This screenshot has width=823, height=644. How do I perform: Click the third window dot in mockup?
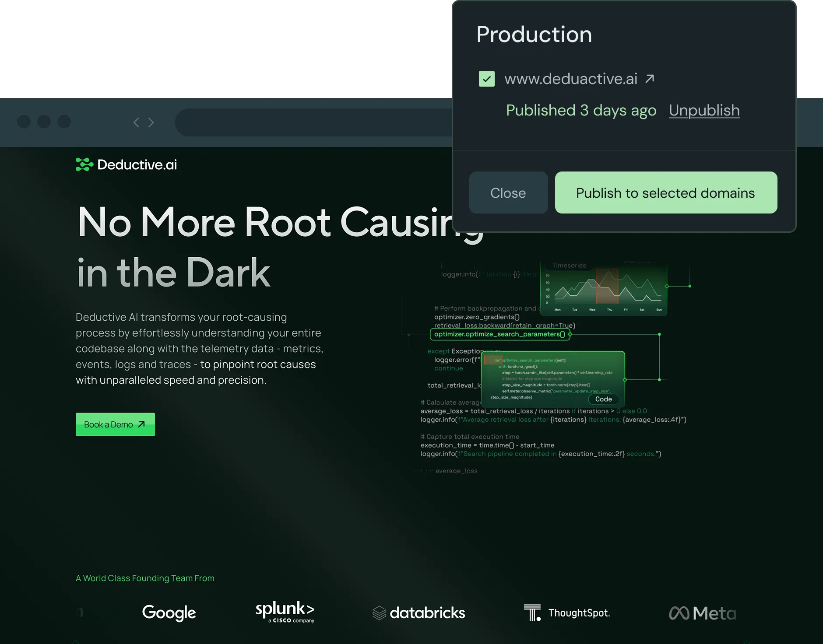[x=64, y=122]
